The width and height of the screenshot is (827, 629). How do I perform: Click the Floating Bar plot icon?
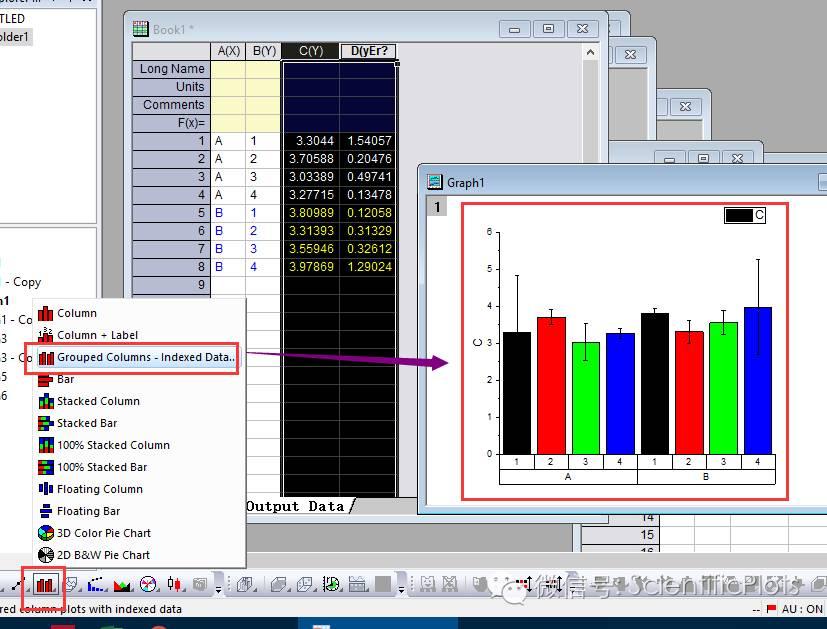45,511
